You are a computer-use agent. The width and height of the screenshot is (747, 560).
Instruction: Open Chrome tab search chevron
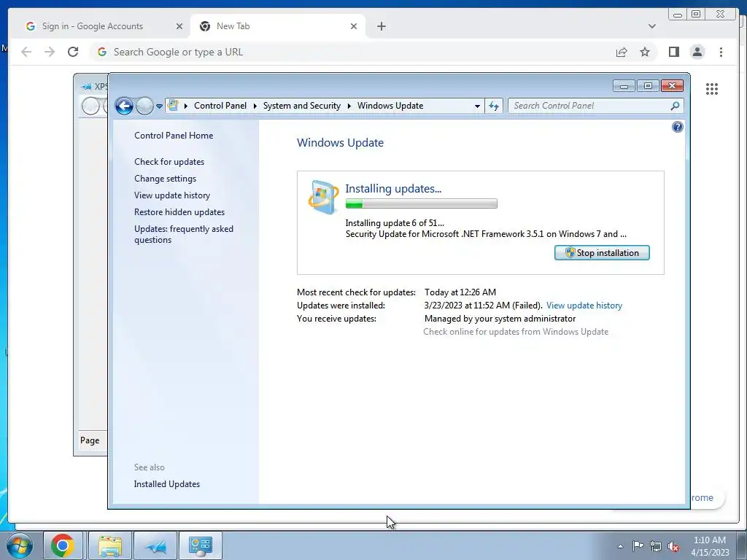tap(651, 26)
